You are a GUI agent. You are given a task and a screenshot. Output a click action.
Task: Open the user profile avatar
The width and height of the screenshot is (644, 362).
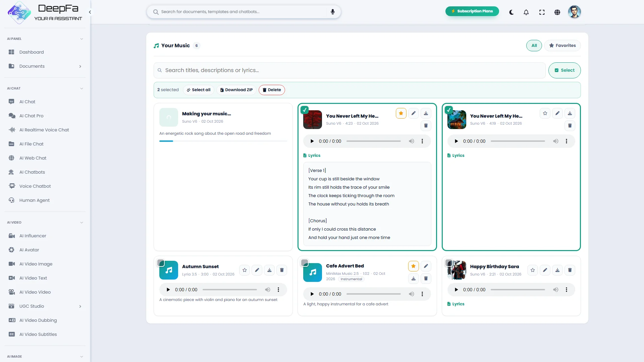pyautogui.click(x=574, y=12)
